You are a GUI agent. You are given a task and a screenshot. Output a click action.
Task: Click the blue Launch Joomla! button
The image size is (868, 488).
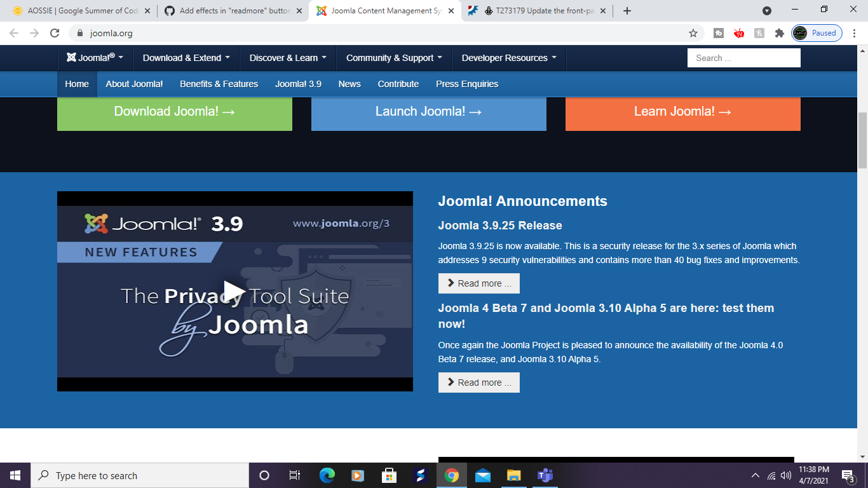pyautogui.click(x=429, y=113)
